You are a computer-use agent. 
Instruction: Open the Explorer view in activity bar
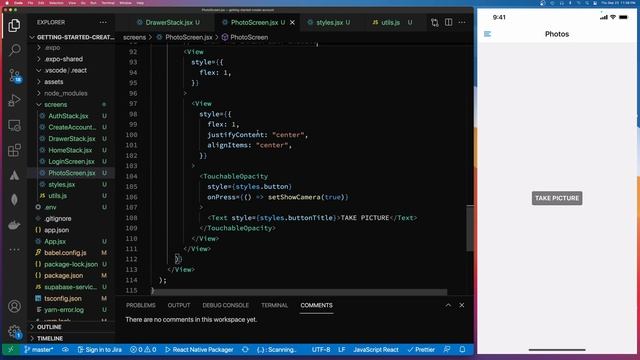click(x=14, y=25)
